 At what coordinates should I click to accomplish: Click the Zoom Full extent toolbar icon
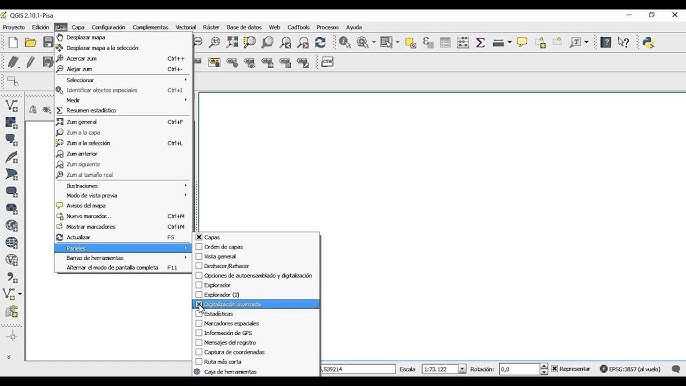point(232,42)
